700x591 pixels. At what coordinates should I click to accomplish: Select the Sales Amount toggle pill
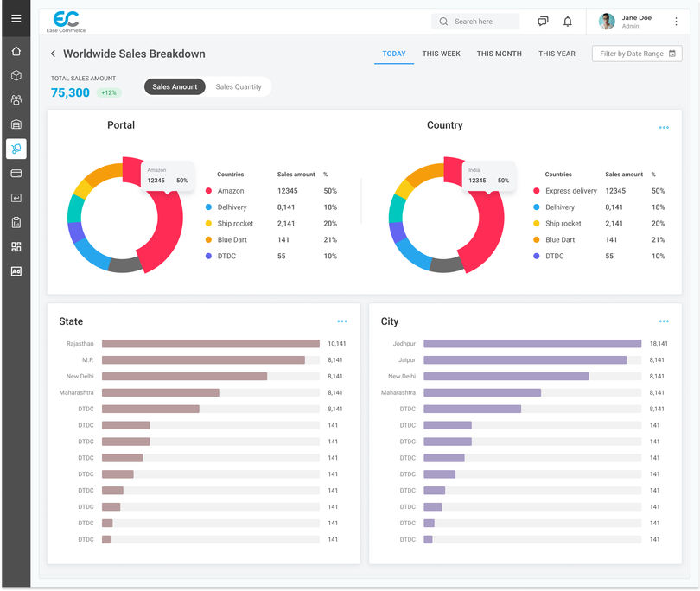(175, 86)
